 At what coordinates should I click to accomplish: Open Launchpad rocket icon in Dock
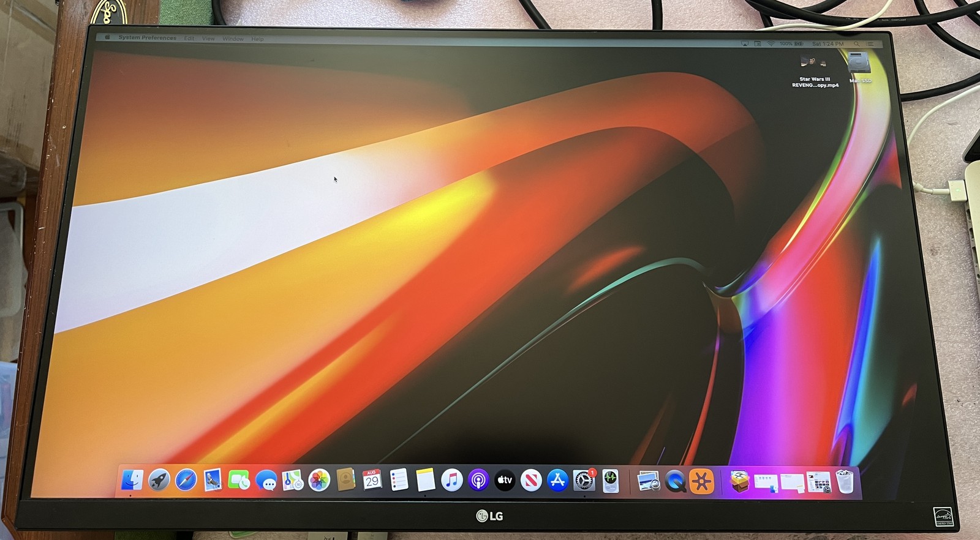(159, 480)
